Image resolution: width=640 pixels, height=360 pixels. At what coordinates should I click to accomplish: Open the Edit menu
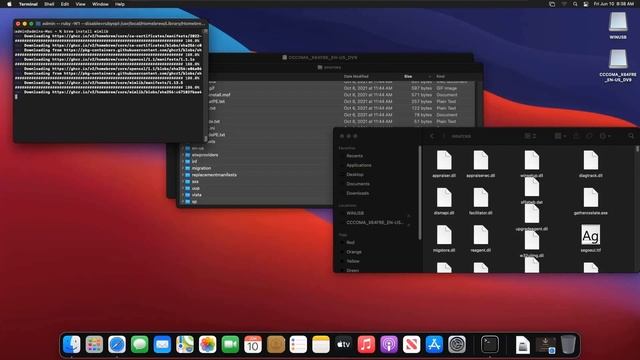click(x=65, y=4)
